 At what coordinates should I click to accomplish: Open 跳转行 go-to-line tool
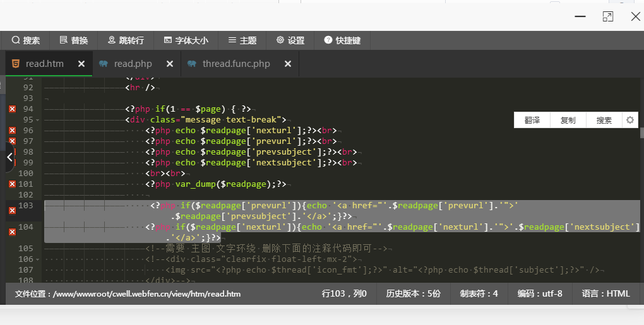coord(126,40)
